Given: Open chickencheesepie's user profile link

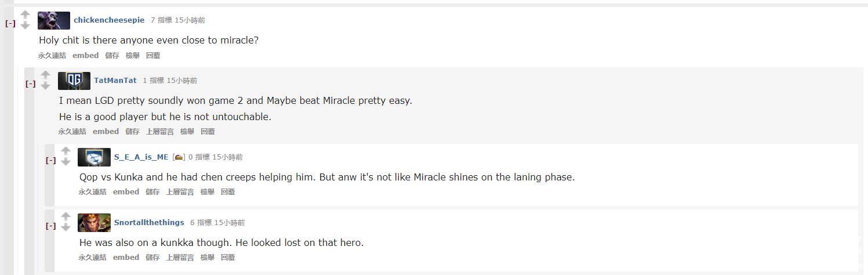Looking at the screenshot, I should 109,20.
